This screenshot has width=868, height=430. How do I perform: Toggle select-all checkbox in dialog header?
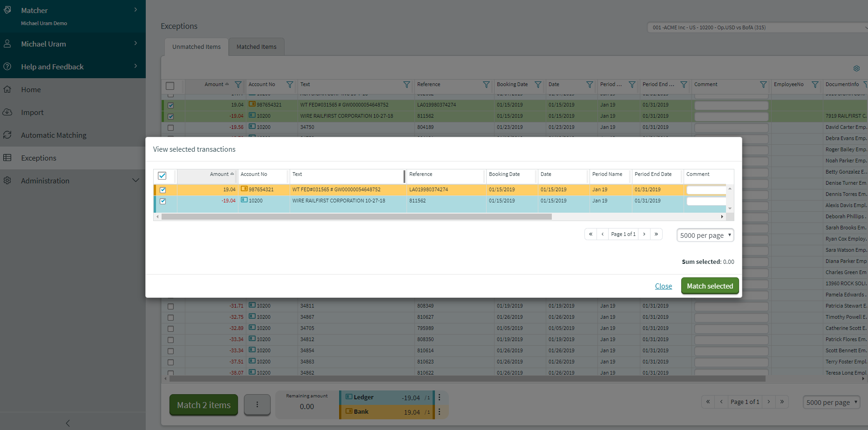pyautogui.click(x=162, y=175)
